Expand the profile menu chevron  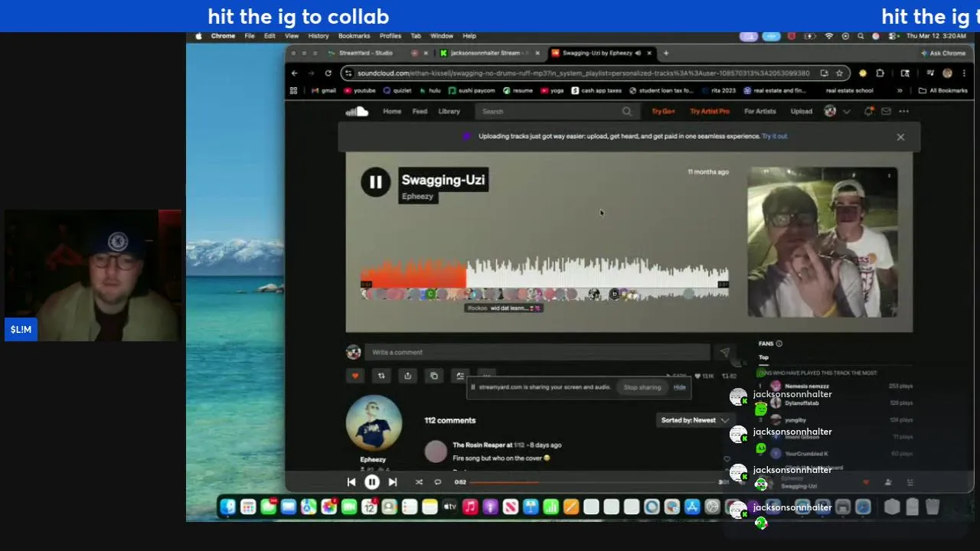point(846,112)
